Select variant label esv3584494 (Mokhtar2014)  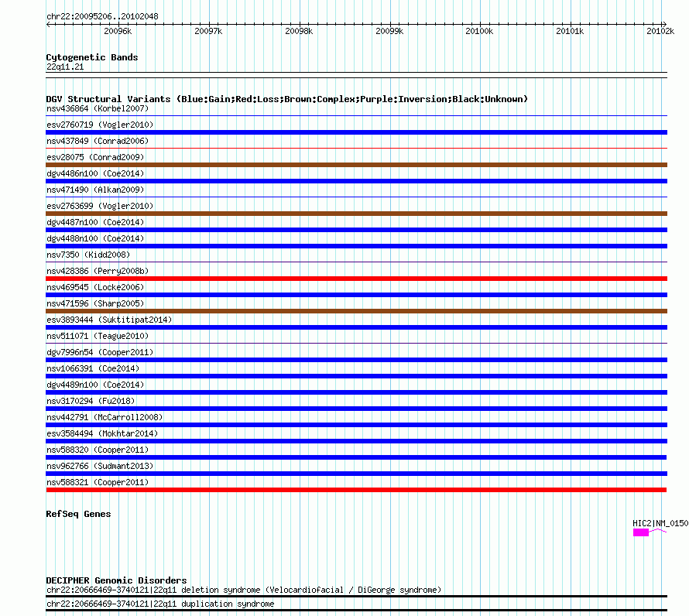click(102, 433)
